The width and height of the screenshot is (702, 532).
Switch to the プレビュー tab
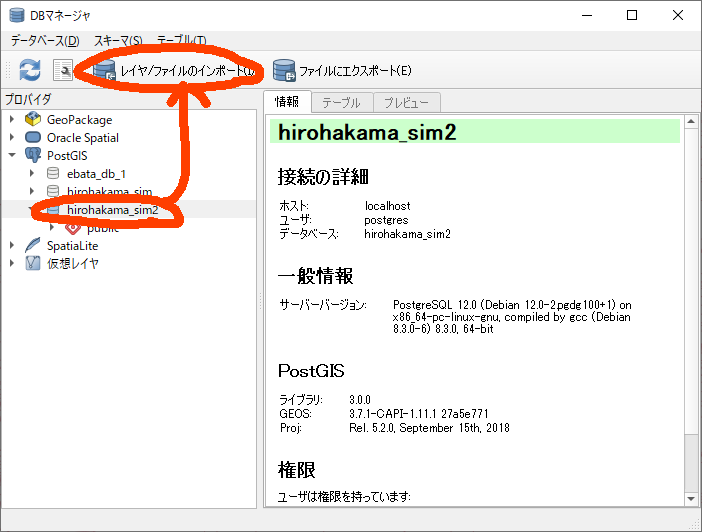(406, 103)
